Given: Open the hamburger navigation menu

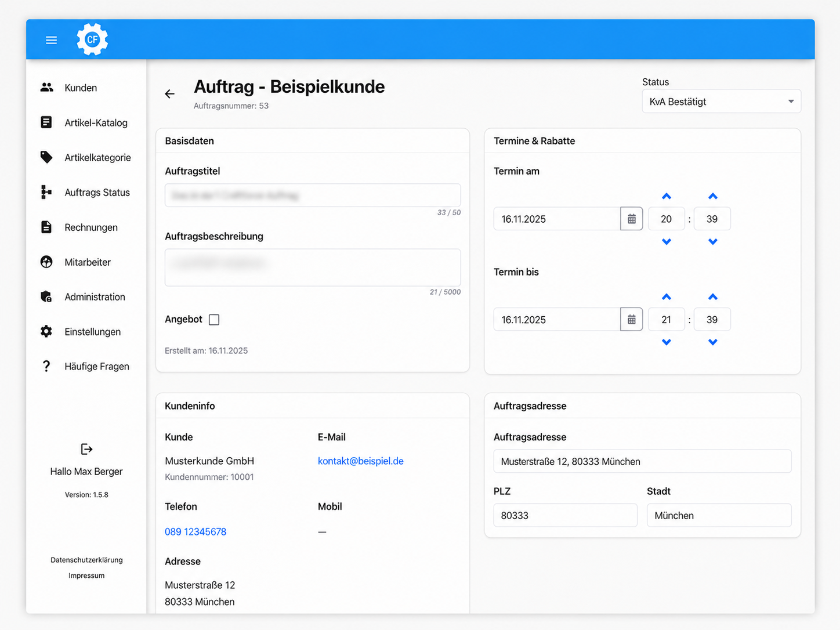Looking at the screenshot, I should (x=51, y=40).
